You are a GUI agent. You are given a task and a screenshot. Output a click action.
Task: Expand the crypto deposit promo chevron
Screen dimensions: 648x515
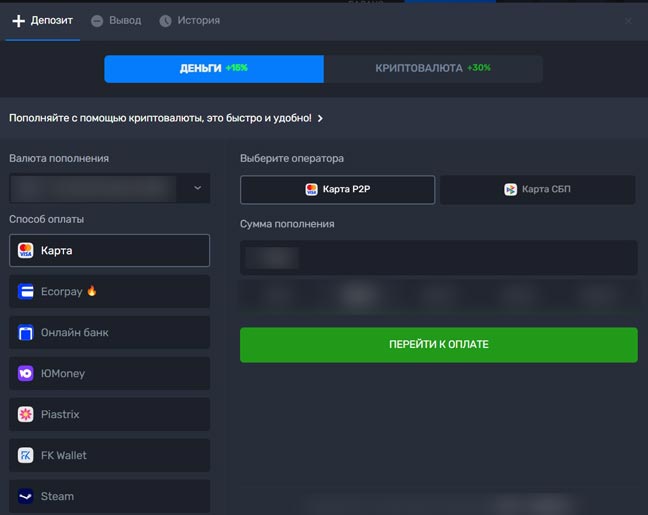click(x=320, y=118)
